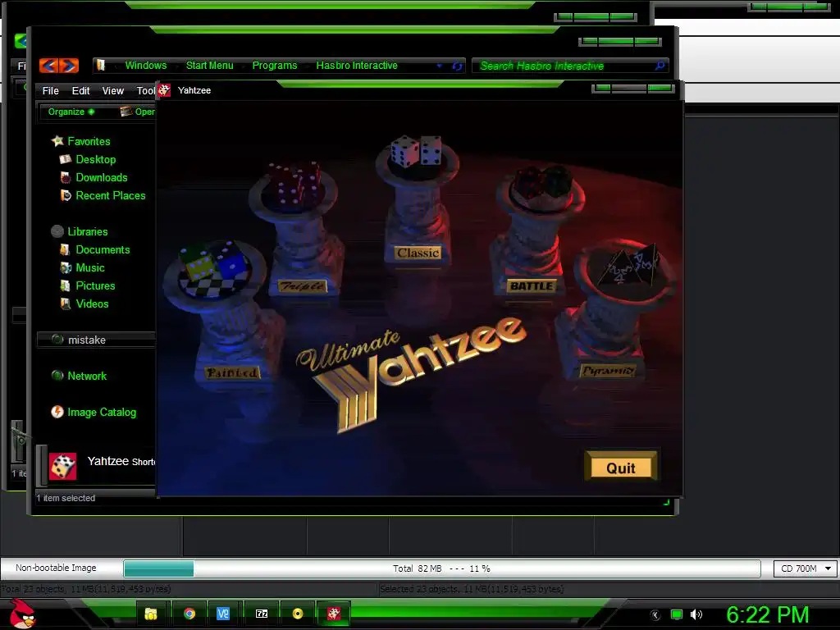Viewport: 840px width, 630px height.
Task: Quit the Yahtzee game
Action: pos(621,467)
